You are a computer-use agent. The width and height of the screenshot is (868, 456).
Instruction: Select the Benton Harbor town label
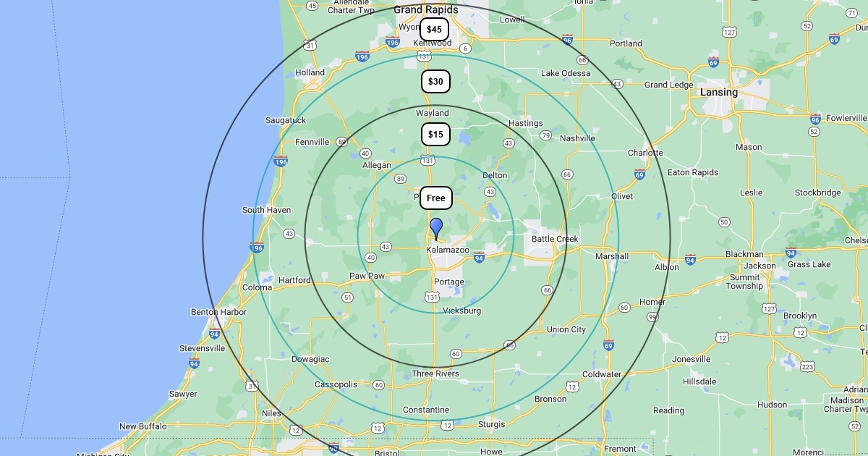(x=218, y=312)
